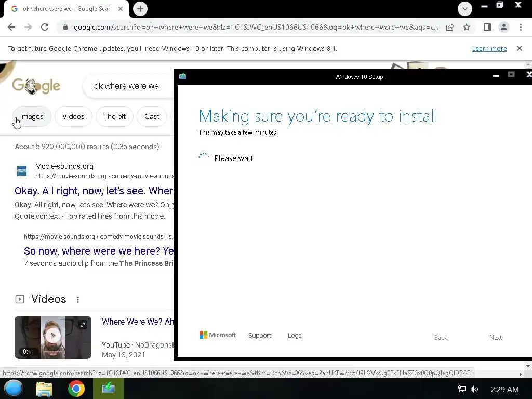Screen dimensions: 532x399
Task: Click the Videos section video icon
Action: (20, 299)
